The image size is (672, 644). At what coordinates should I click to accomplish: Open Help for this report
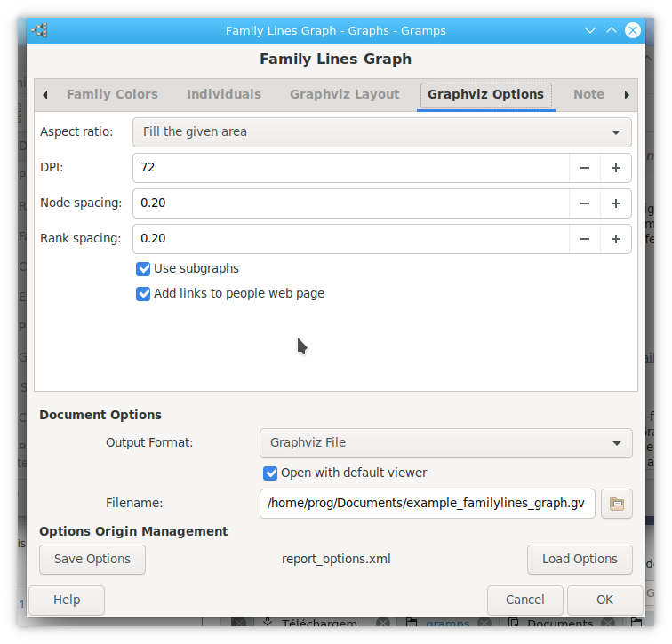point(67,600)
